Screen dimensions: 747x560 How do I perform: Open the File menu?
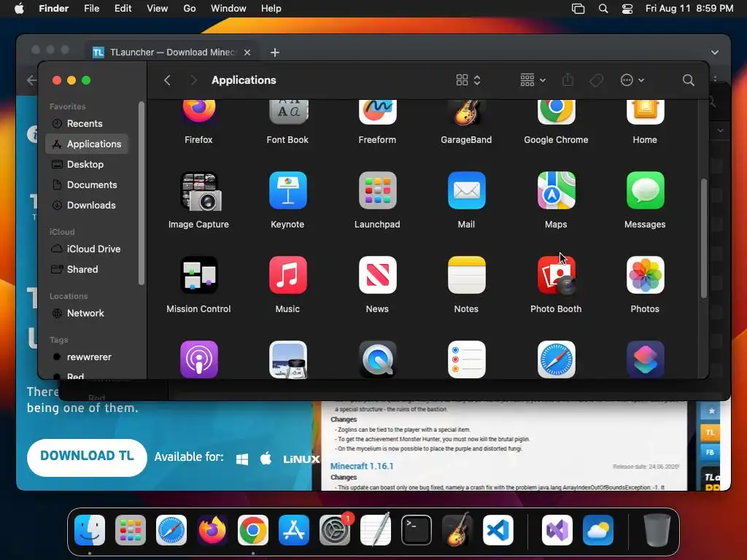click(x=91, y=9)
